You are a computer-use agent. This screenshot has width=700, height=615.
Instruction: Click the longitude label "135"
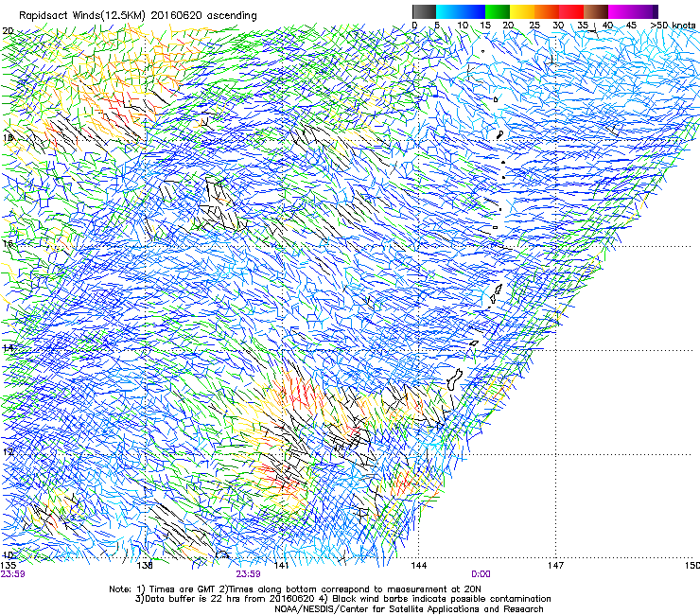[x=9, y=566]
